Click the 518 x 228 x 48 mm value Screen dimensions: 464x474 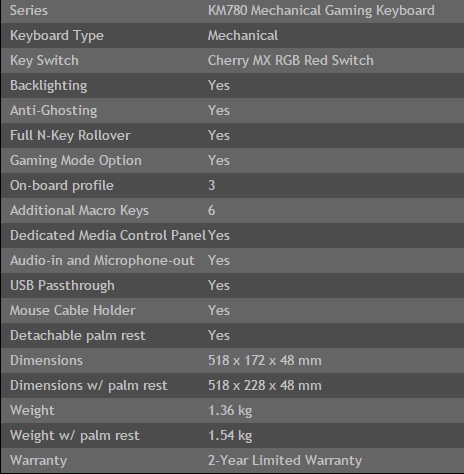(265, 385)
